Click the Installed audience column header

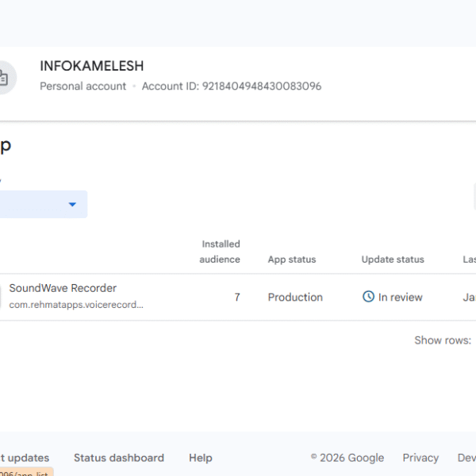coord(221,251)
